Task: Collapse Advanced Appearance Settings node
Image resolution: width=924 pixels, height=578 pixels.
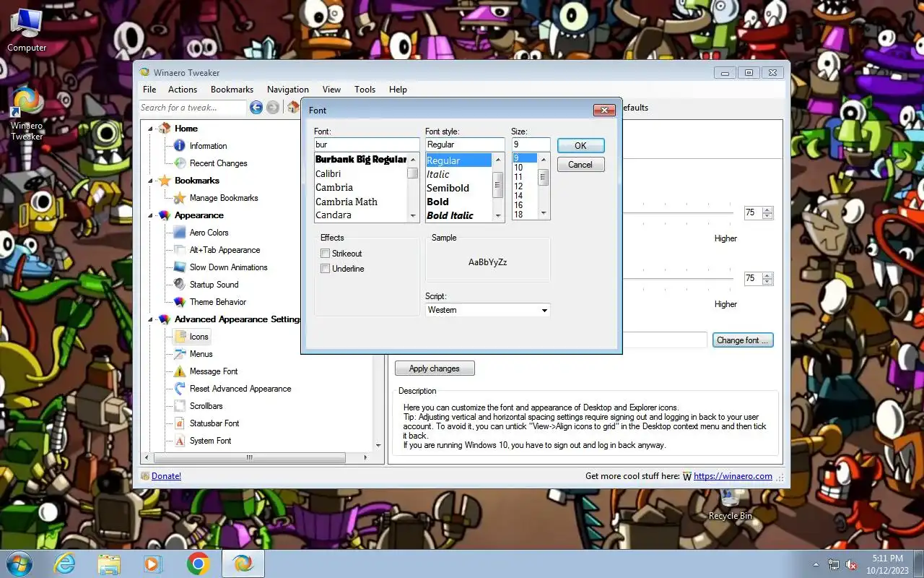Action: pyautogui.click(x=151, y=319)
